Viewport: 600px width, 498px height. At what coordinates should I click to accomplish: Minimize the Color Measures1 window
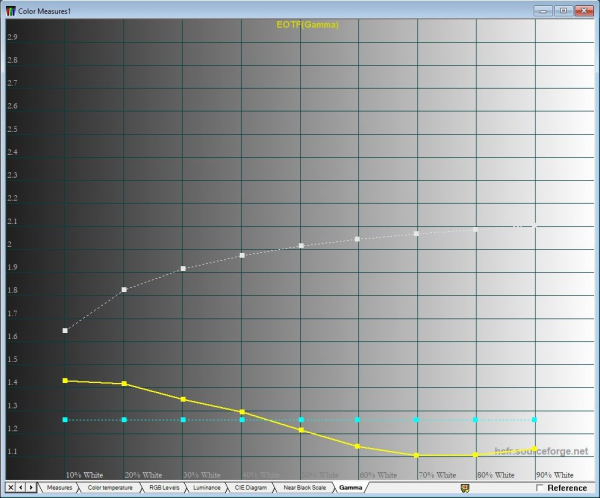click(x=543, y=11)
